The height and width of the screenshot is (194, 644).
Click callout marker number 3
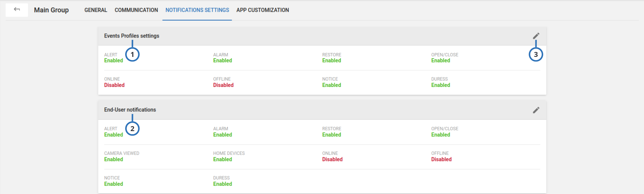pyautogui.click(x=535, y=54)
